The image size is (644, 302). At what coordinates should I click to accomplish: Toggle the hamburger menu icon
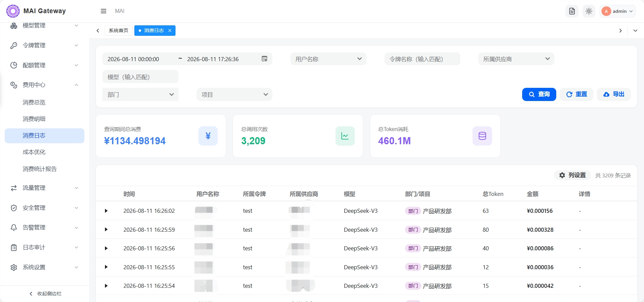click(x=104, y=11)
